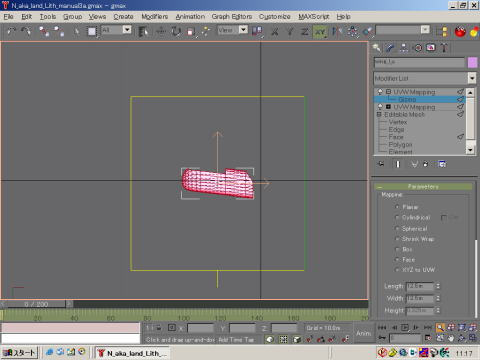Toggle lightbulb of second UVW Mapping
This screenshot has width=480, height=360.
pyautogui.click(x=380, y=107)
